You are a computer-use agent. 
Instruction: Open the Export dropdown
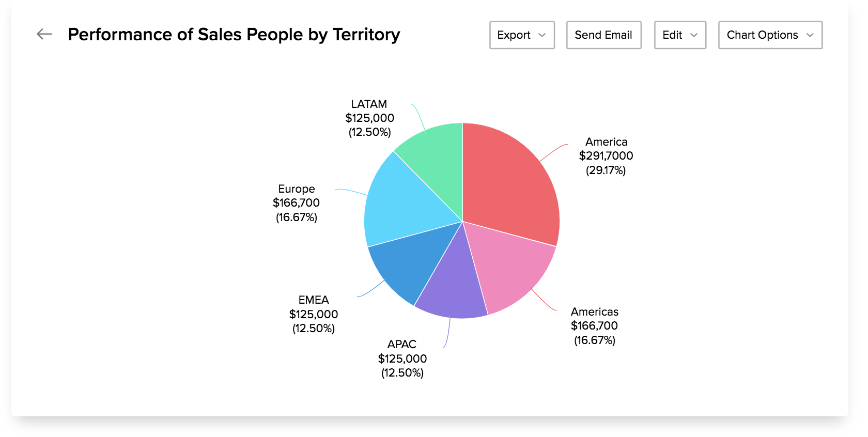pos(521,35)
